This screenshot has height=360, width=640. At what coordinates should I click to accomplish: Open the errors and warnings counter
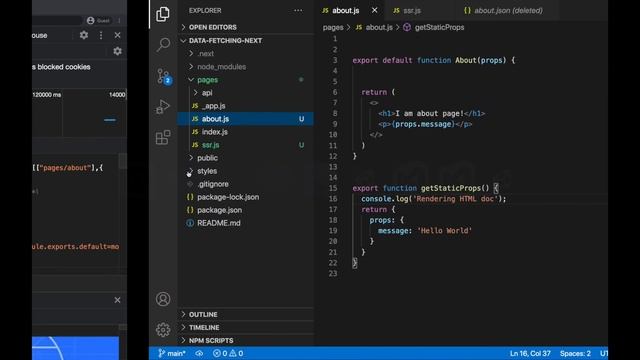pos(228,353)
